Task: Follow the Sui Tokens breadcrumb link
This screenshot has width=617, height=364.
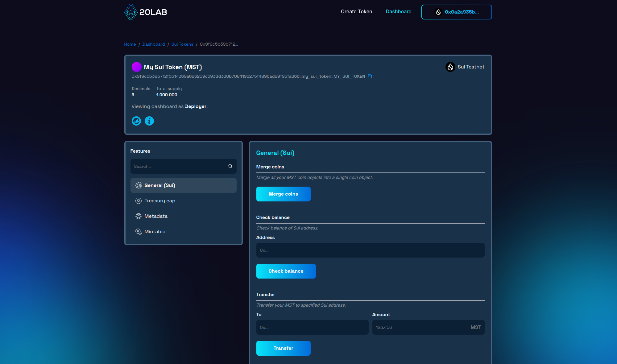Action: pos(182,44)
